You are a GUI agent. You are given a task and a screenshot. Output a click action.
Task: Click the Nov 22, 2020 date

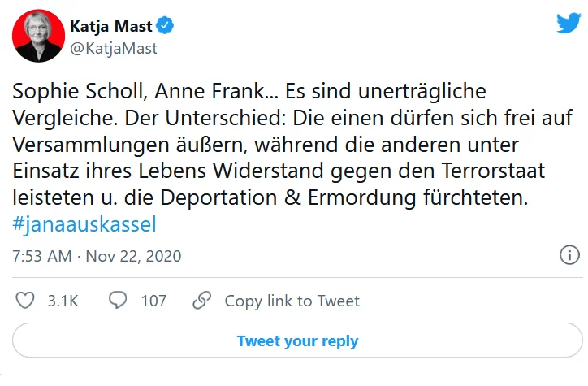pos(136,256)
